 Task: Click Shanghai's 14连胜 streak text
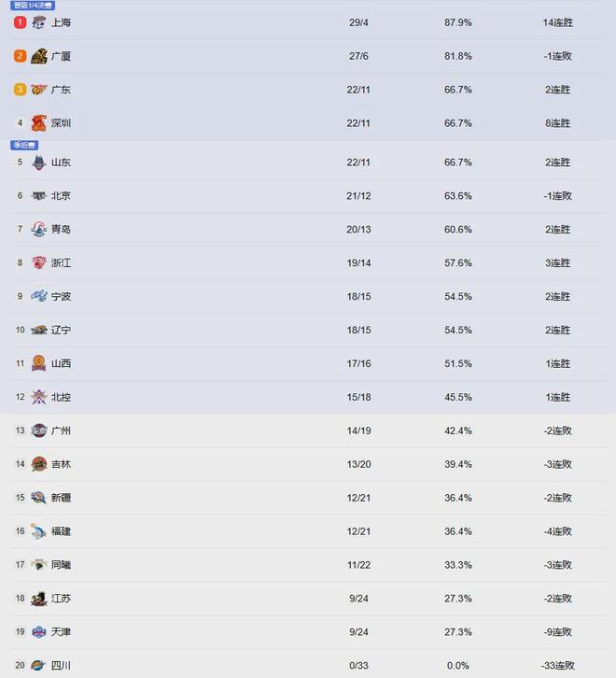(556, 22)
